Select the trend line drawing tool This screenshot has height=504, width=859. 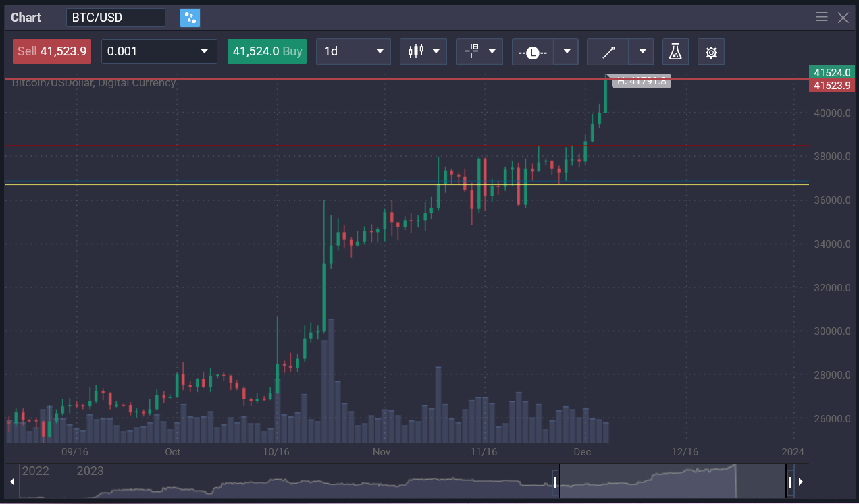click(608, 52)
